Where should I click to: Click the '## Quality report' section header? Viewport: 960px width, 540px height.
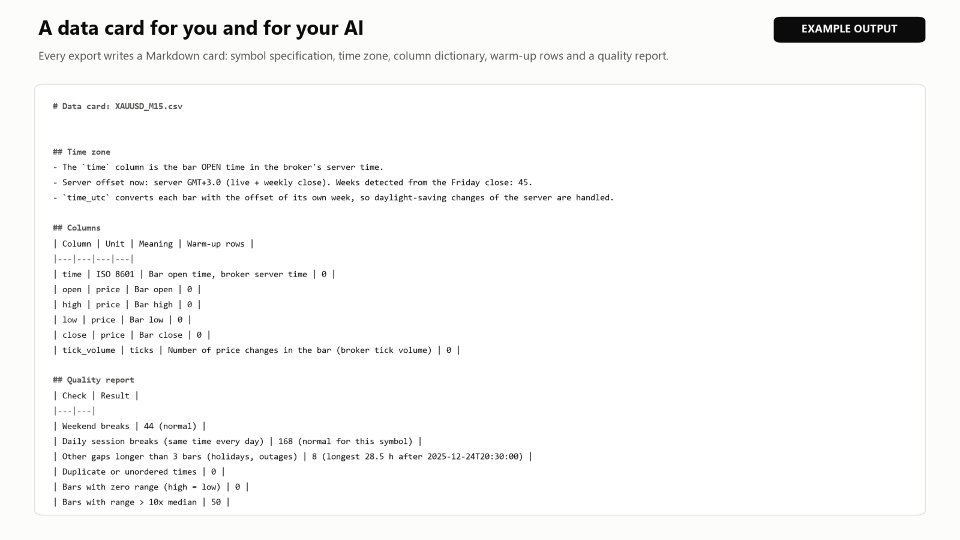pyautogui.click(x=94, y=380)
